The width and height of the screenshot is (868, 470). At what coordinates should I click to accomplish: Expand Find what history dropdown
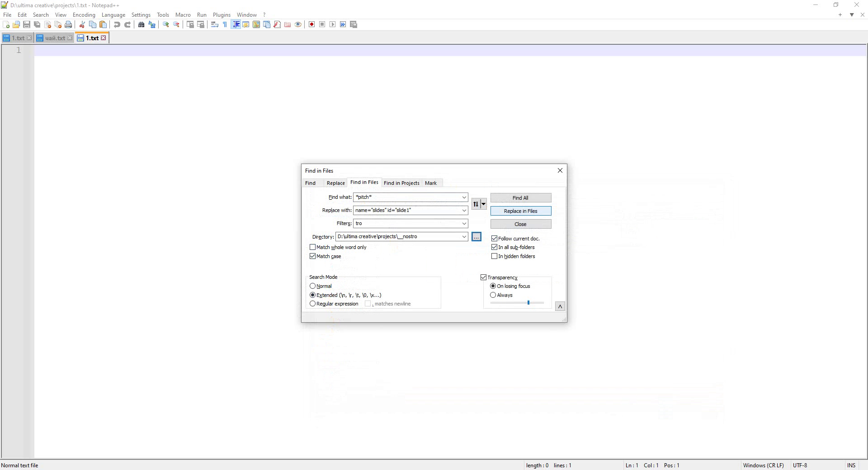[x=464, y=197]
